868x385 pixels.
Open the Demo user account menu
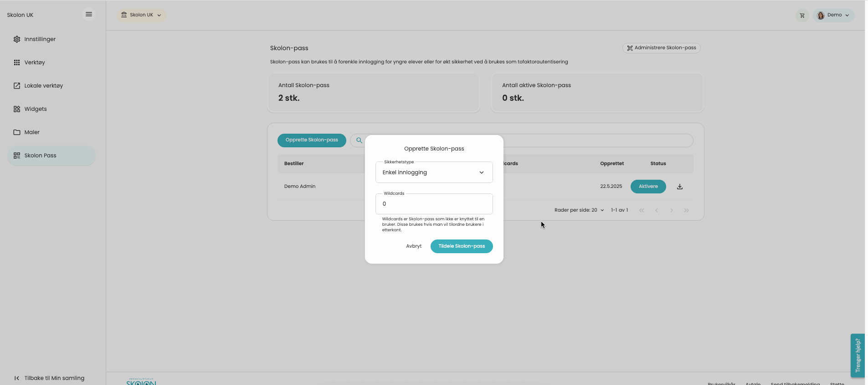(833, 15)
